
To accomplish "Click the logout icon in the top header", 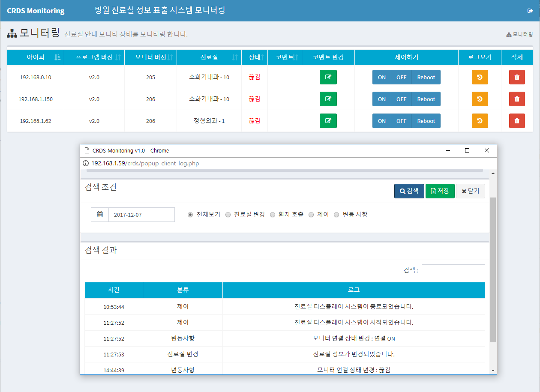I will click(530, 11).
